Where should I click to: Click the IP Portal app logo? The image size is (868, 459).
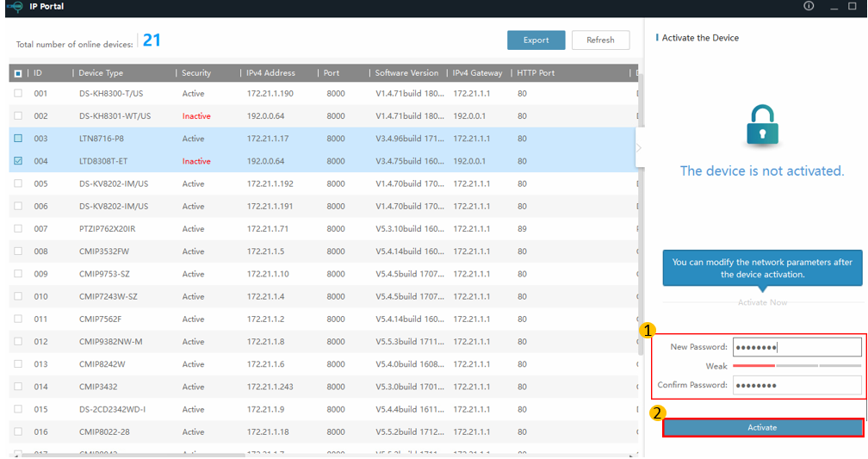coord(15,7)
